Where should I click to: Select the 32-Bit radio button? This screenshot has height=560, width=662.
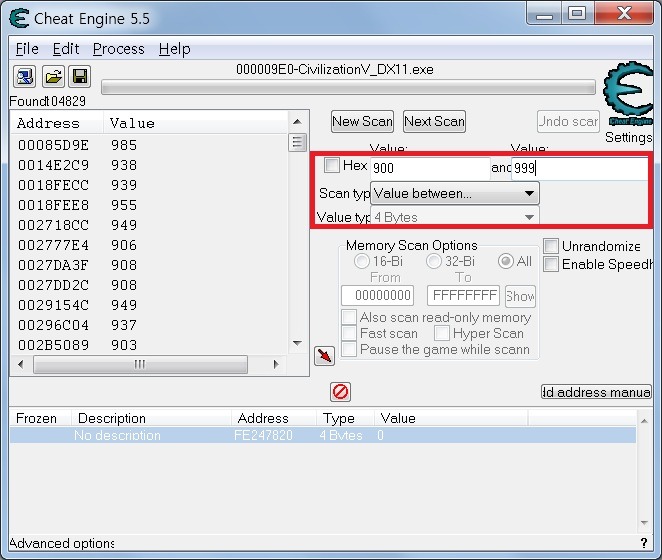[434, 261]
